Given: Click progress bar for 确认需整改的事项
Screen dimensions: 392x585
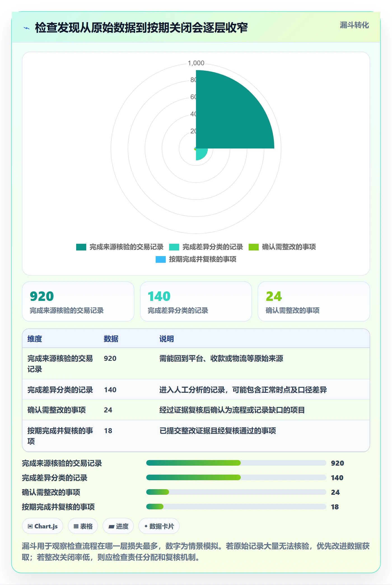Looking at the screenshot, I should [x=236, y=492].
